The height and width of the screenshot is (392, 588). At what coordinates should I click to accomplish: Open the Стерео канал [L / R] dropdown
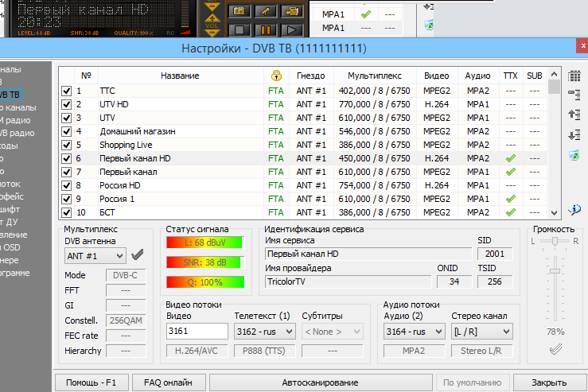click(481, 331)
